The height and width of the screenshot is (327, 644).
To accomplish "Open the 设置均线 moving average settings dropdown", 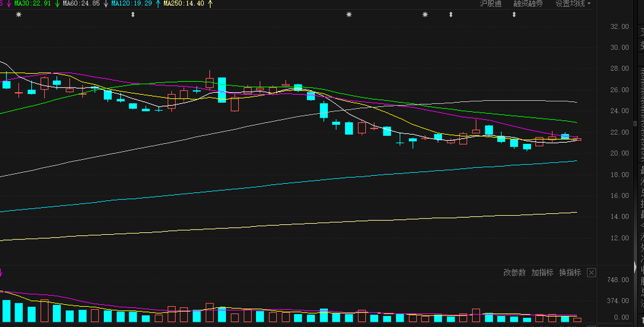I will pos(573,4).
